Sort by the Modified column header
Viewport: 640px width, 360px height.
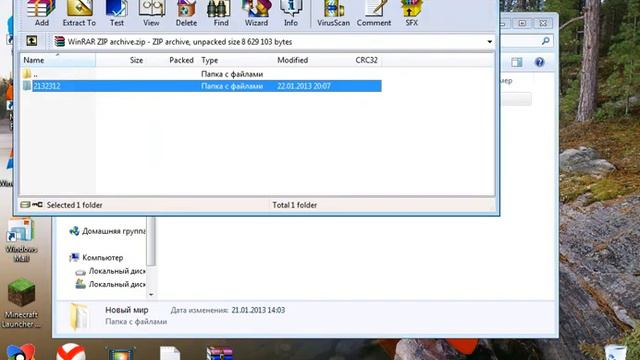click(x=292, y=60)
